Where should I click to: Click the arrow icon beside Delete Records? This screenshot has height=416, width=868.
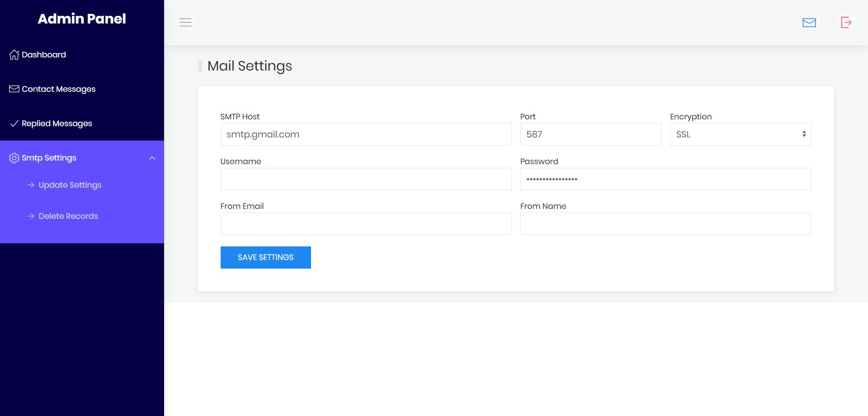(31, 216)
